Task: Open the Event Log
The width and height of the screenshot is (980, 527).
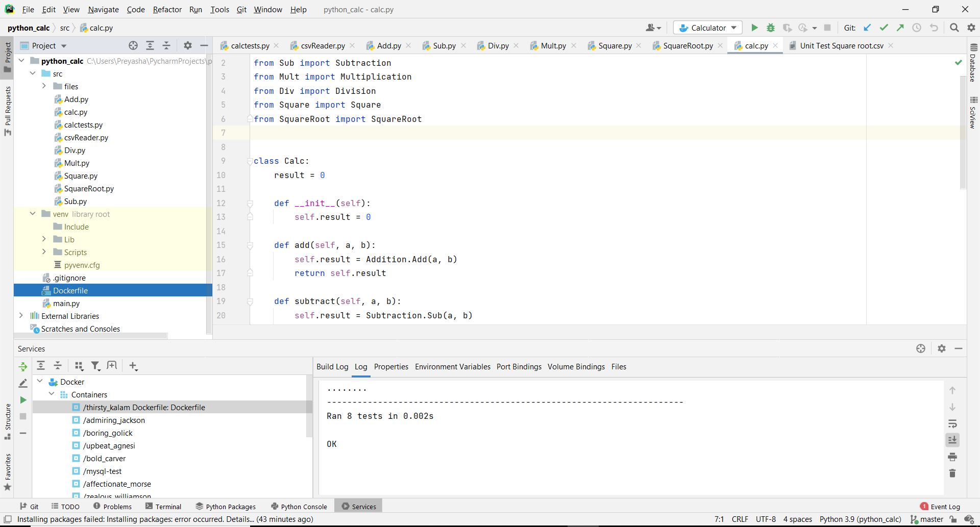Action: (x=940, y=506)
